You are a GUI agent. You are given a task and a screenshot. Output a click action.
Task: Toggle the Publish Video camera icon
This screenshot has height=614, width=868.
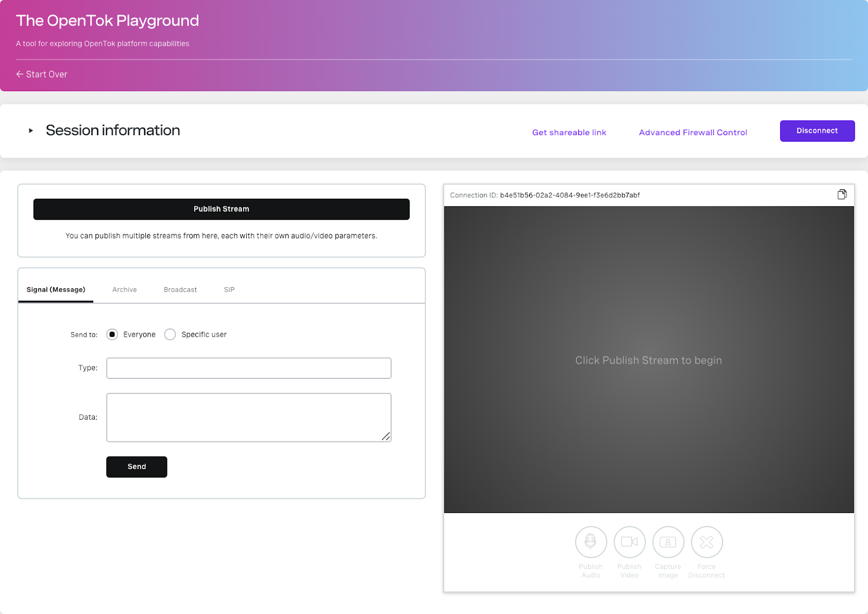[629, 542]
